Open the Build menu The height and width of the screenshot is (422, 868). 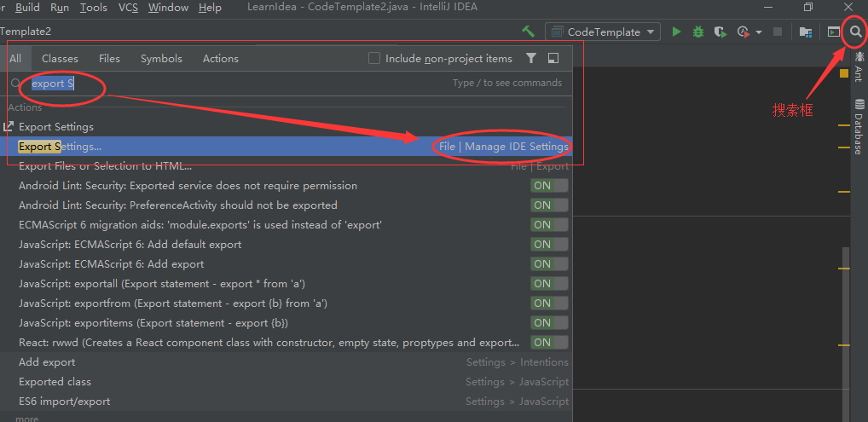(27, 8)
